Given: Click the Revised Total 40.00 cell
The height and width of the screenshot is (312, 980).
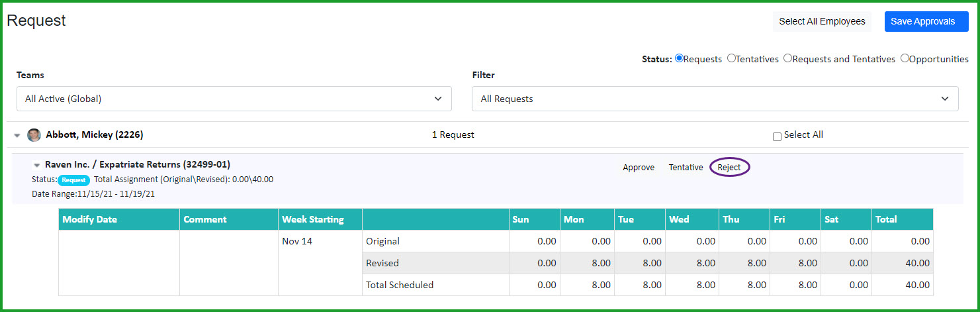Looking at the screenshot, I should (x=903, y=263).
